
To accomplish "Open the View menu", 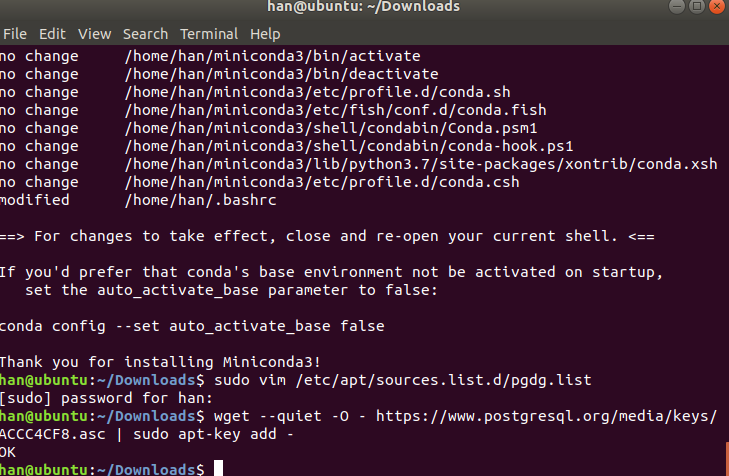I will point(94,34).
